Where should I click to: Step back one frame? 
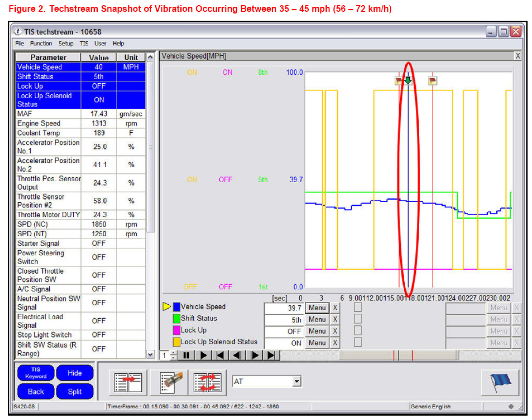click(237, 356)
